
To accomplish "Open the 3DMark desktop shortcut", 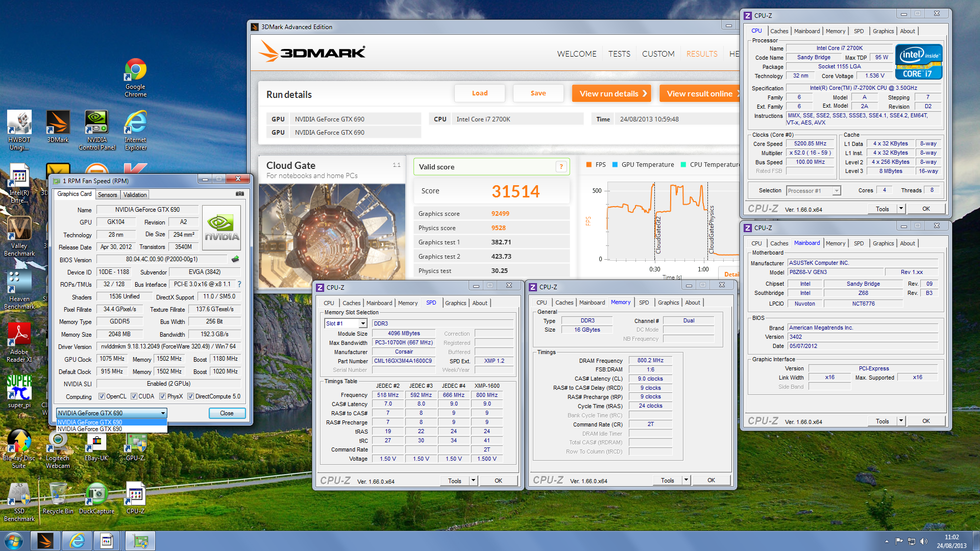I will click(x=58, y=127).
